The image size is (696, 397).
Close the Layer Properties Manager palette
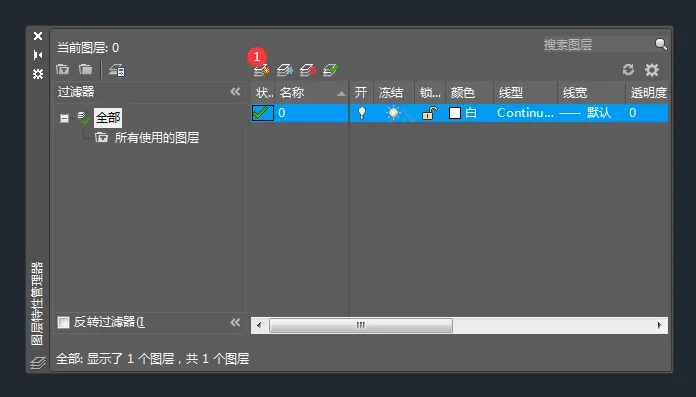pos(38,36)
